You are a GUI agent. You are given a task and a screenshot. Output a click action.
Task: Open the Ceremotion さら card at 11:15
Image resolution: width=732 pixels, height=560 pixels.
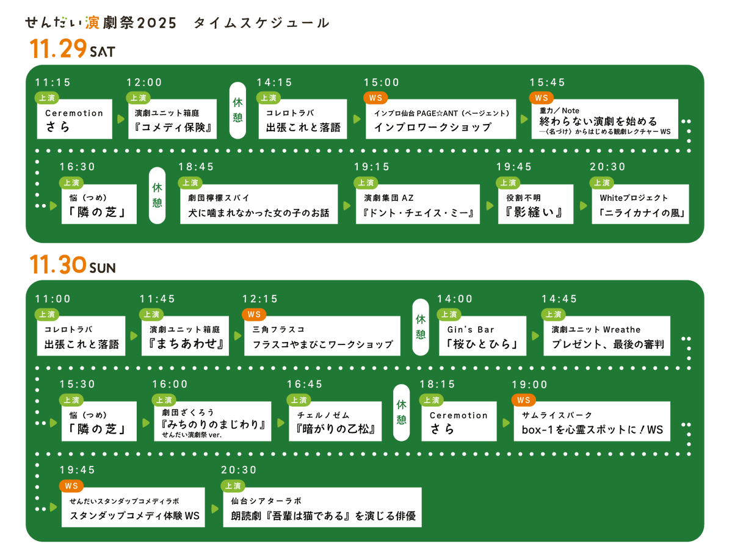point(74,119)
